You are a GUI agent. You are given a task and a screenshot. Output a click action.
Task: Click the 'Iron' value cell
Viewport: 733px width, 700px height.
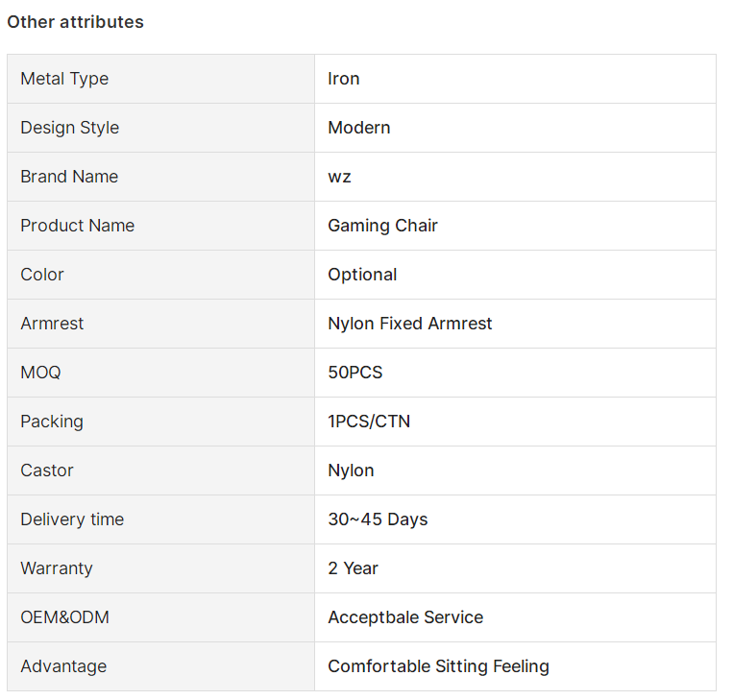click(515, 79)
